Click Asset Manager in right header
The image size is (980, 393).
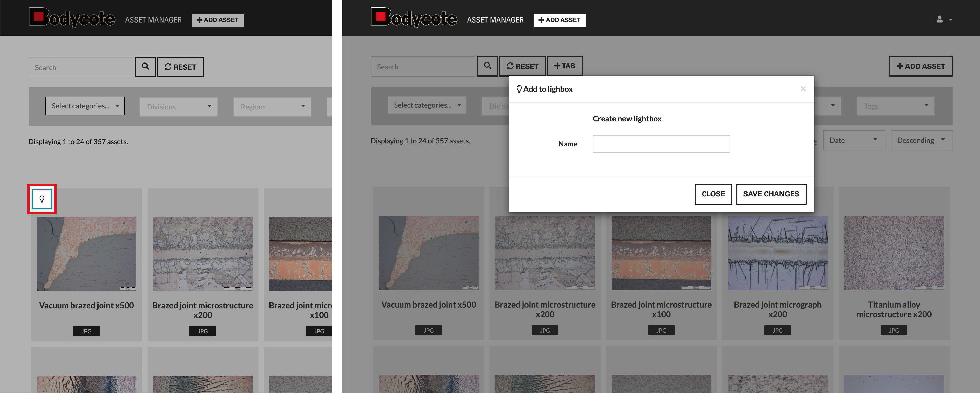click(x=495, y=20)
